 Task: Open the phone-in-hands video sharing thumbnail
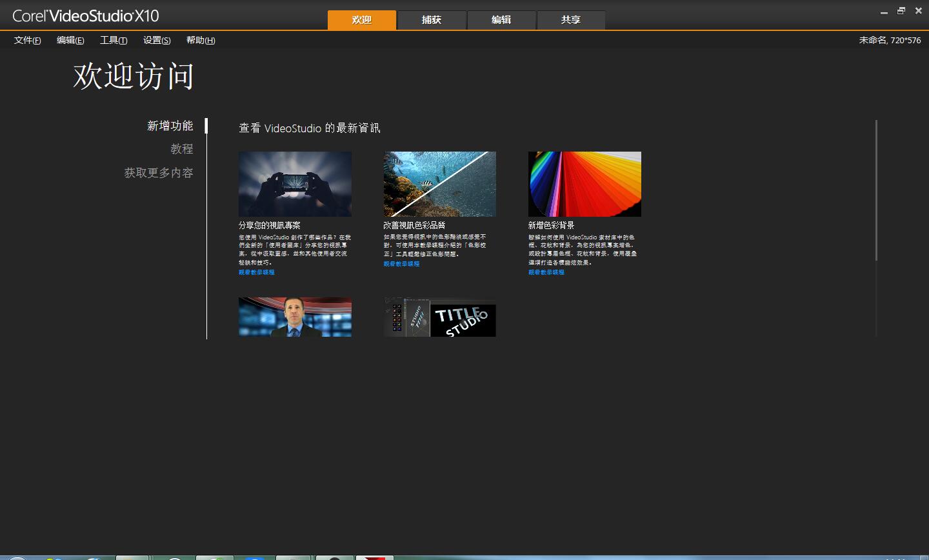pos(295,184)
